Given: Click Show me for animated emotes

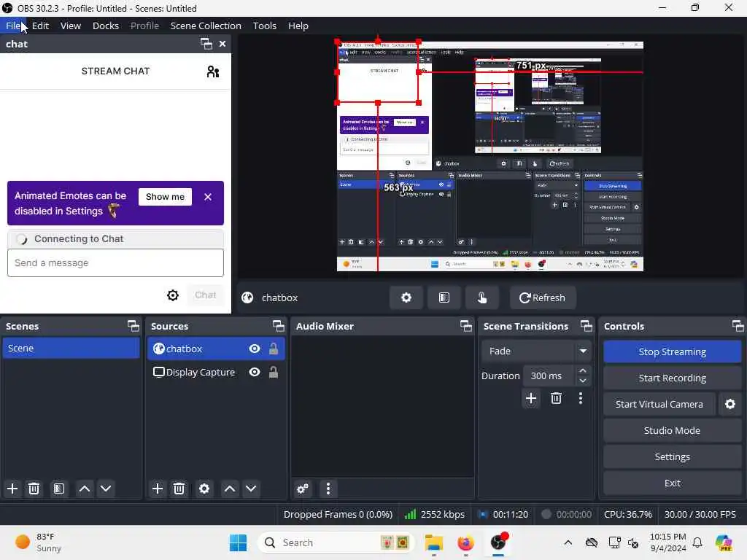Looking at the screenshot, I should click(x=165, y=197).
